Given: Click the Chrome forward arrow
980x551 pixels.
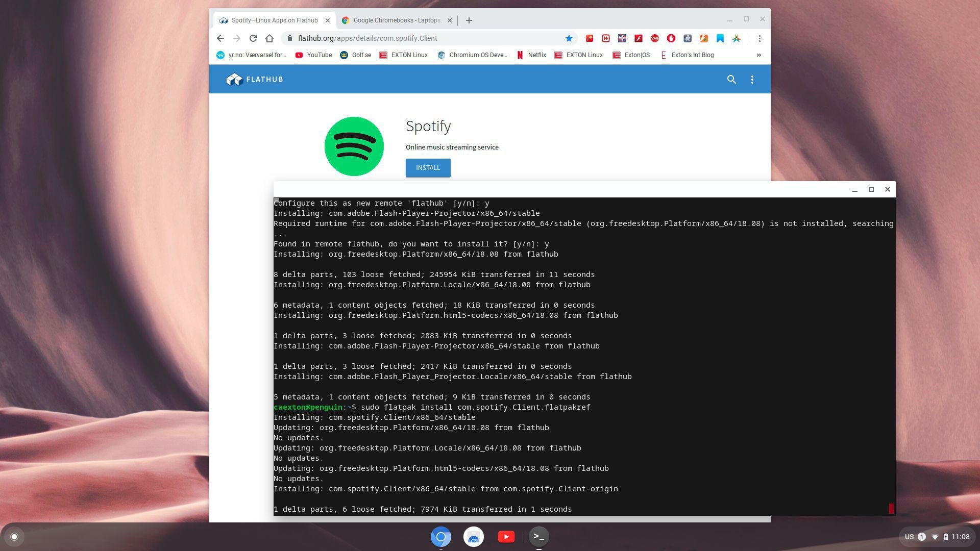Looking at the screenshot, I should pyautogui.click(x=236, y=38).
